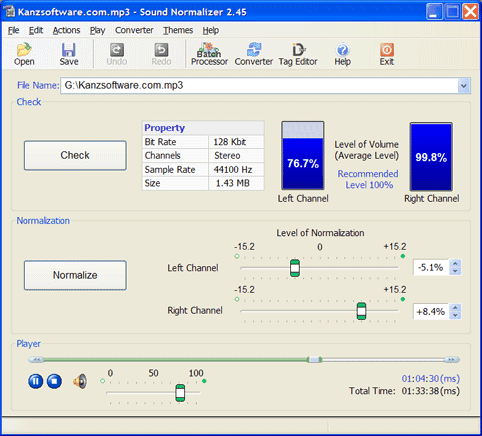Click the Redo toolbar icon

pyautogui.click(x=161, y=54)
